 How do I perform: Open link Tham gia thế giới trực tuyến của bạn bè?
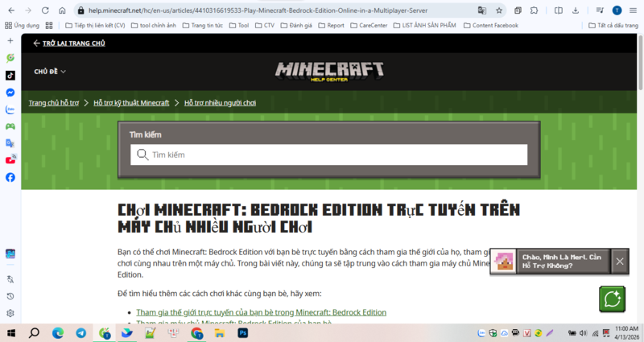261,312
